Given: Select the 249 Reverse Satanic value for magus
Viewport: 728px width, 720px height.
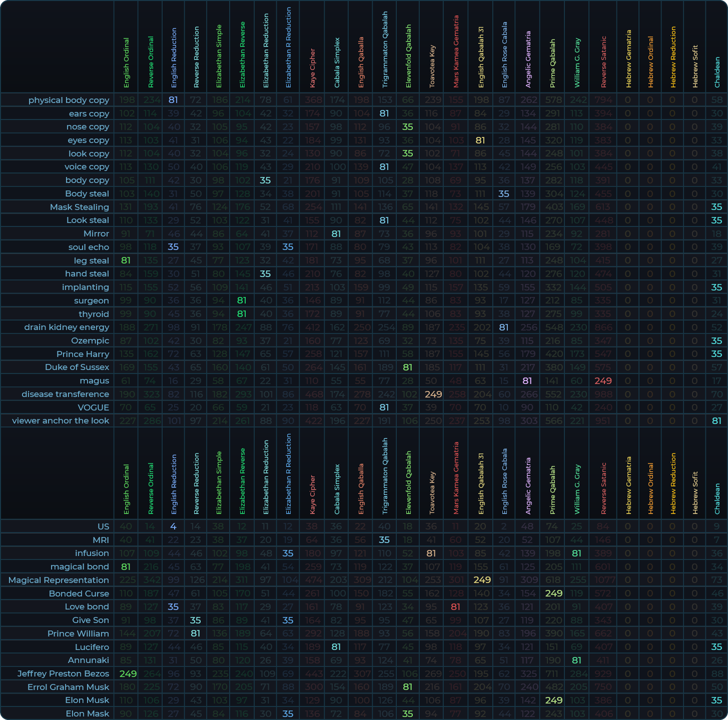Looking at the screenshot, I should point(603,380).
